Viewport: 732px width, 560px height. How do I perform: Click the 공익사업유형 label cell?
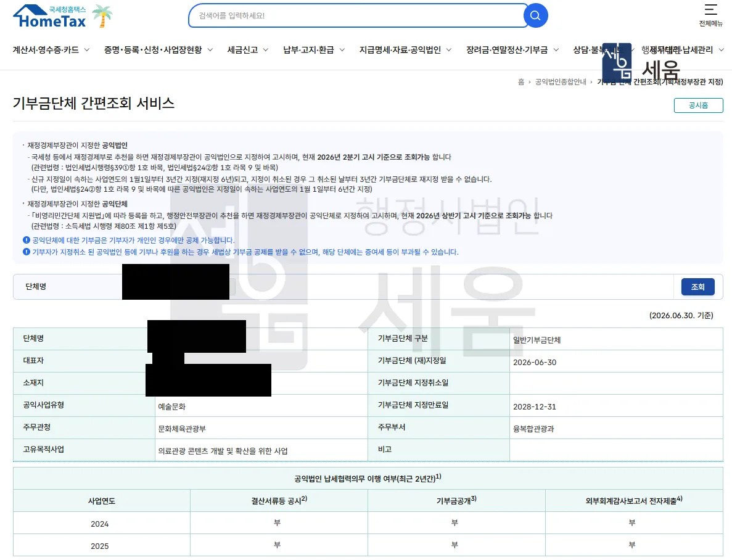pyautogui.click(x=84, y=405)
